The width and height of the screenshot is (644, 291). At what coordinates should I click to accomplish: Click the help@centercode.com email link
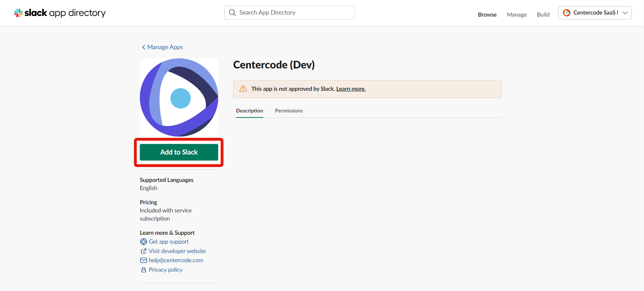(176, 260)
